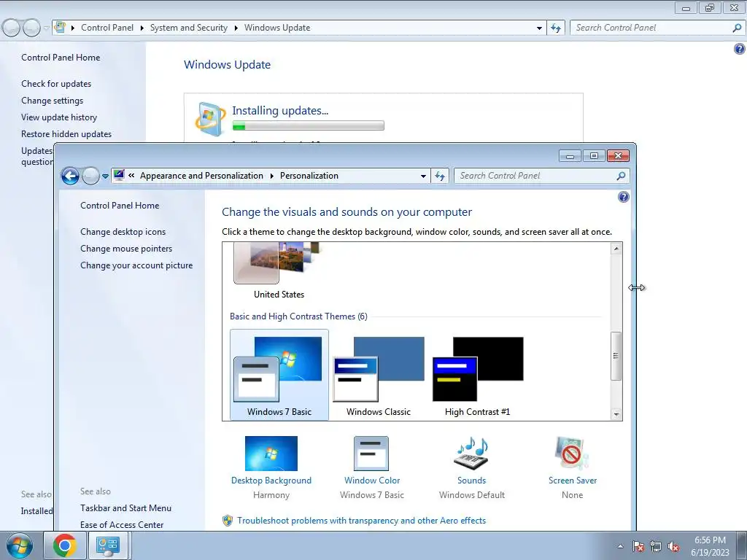Click the Control Panel icon in Windows Update address bar
This screenshot has height=560, width=747.
point(60,27)
